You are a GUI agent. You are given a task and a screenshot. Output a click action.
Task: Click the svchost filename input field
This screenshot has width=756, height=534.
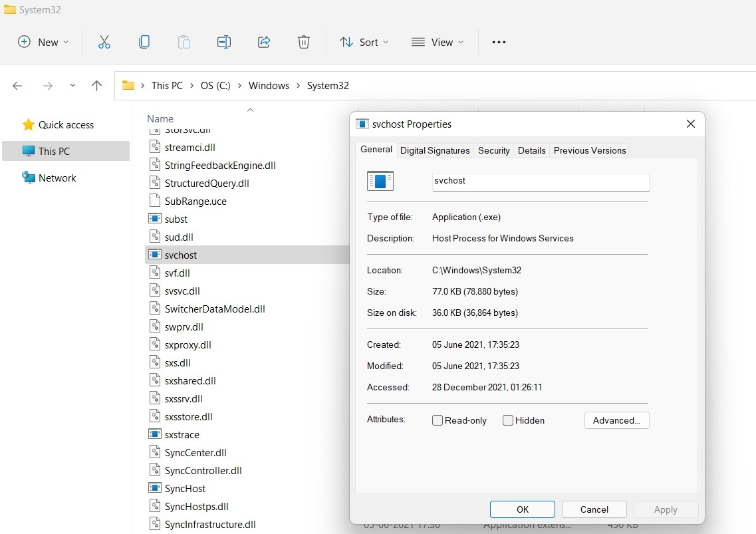pyautogui.click(x=540, y=180)
